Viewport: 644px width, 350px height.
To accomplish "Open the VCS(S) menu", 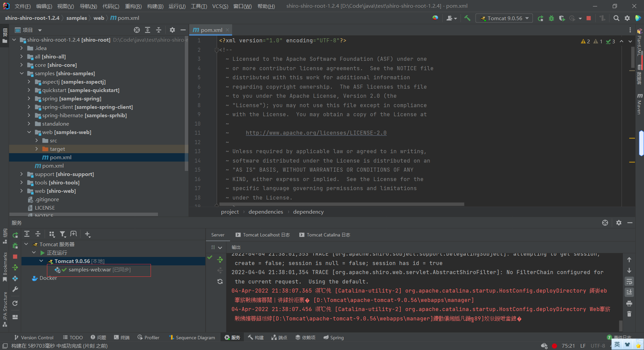I will [x=220, y=6].
